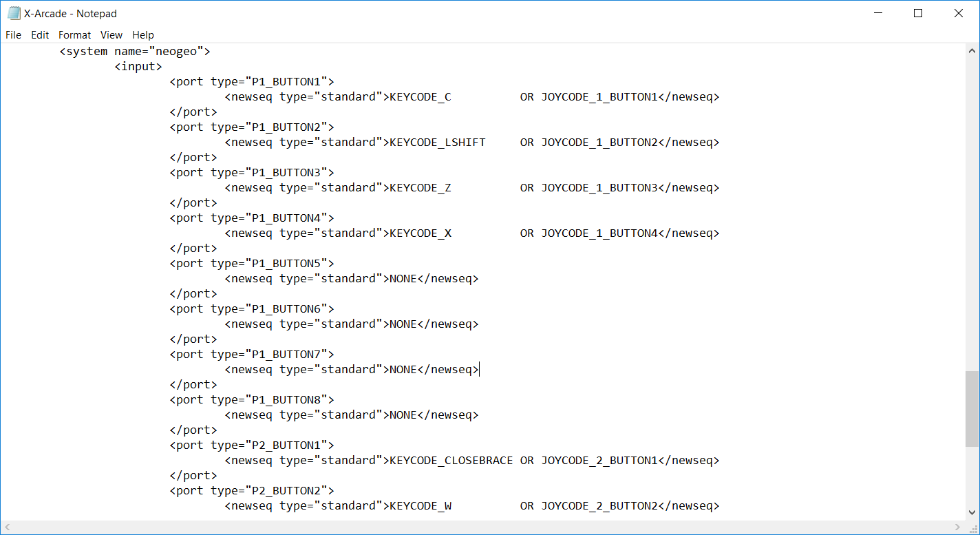Click the port type="P1_BUTTON7" line
The image size is (980, 535).
(252, 354)
